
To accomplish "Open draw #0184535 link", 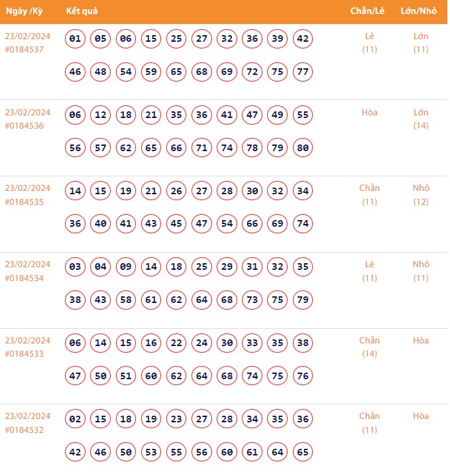I will (25, 202).
